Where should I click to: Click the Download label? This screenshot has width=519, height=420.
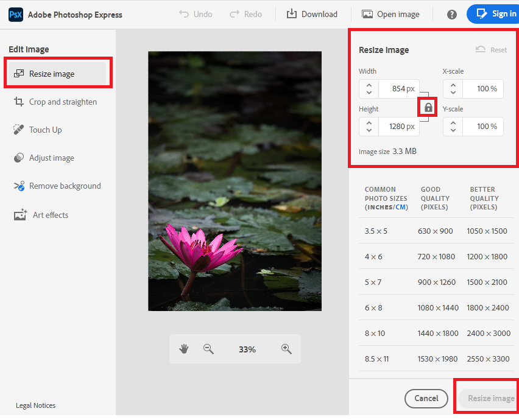pyautogui.click(x=319, y=14)
